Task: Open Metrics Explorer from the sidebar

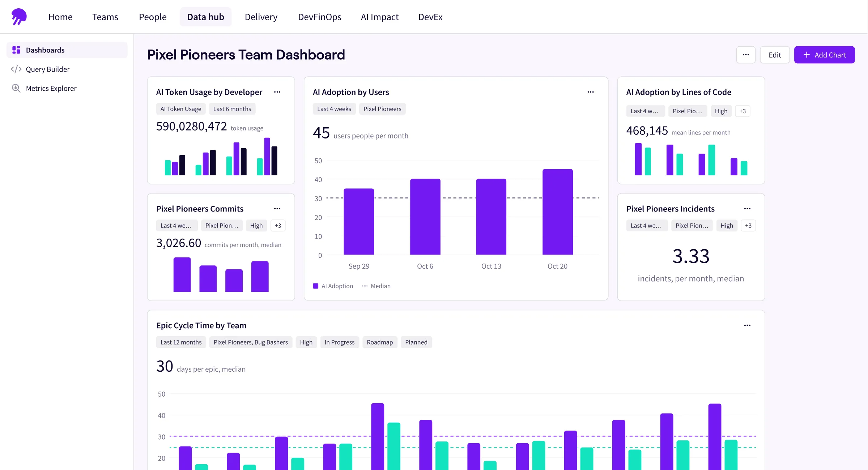Action: (x=67, y=88)
